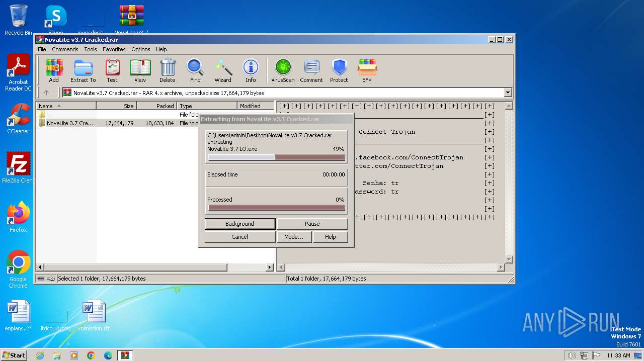Pause the extraction

click(x=312, y=224)
